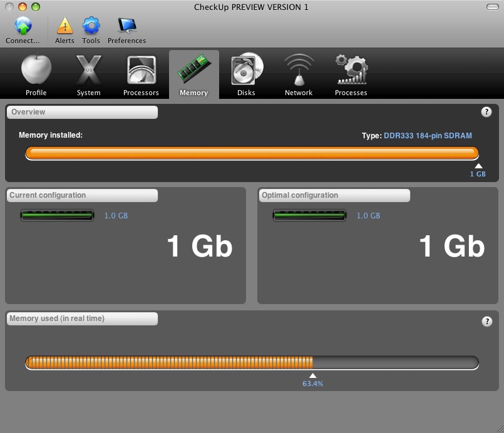Viewport: 504px width, 433px height.
Task: Show the Processes tab
Action: pos(351,75)
